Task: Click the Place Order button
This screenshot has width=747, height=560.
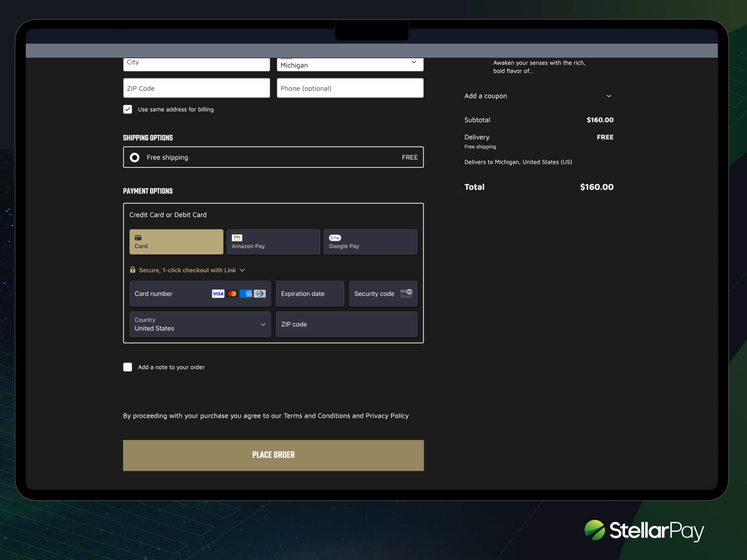Action: click(x=273, y=455)
